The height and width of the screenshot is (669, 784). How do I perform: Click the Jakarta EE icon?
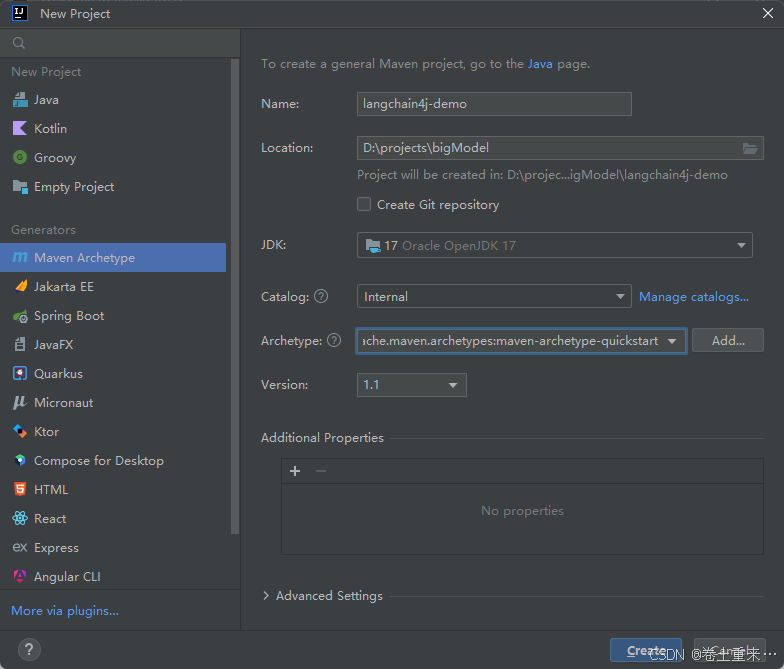20,286
